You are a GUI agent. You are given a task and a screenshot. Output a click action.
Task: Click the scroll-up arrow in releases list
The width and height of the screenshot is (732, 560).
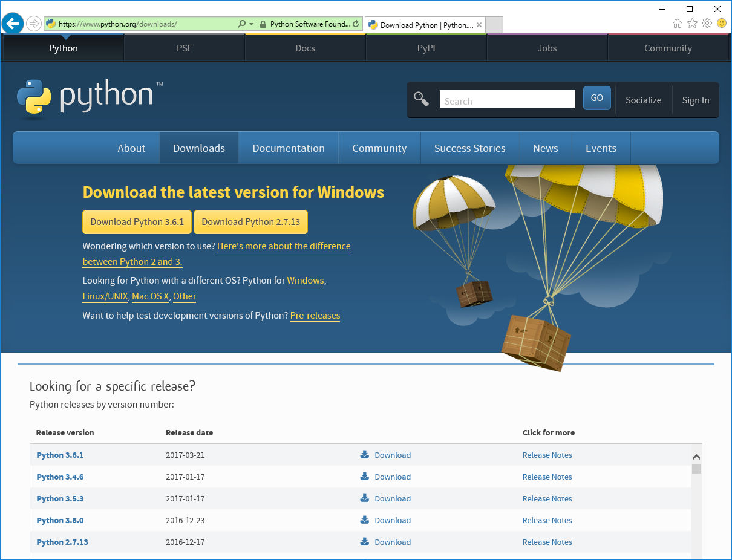point(696,457)
